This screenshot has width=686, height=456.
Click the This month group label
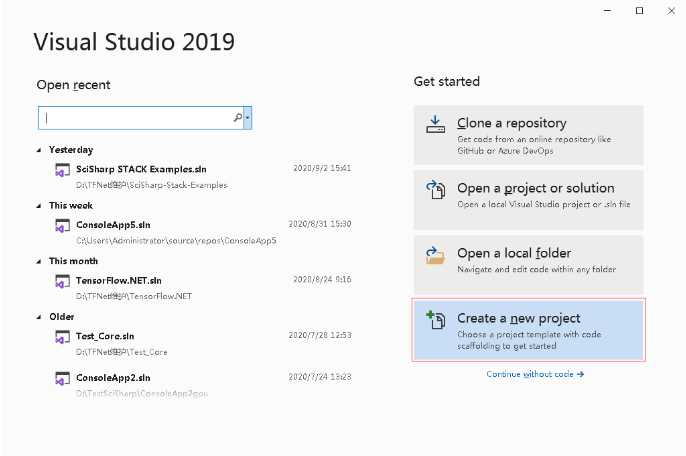coord(74,261)
